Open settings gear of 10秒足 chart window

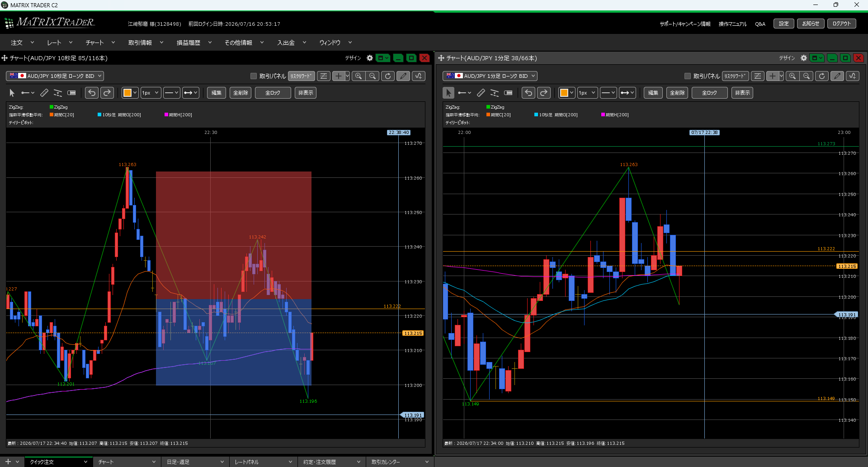[370, 58]
